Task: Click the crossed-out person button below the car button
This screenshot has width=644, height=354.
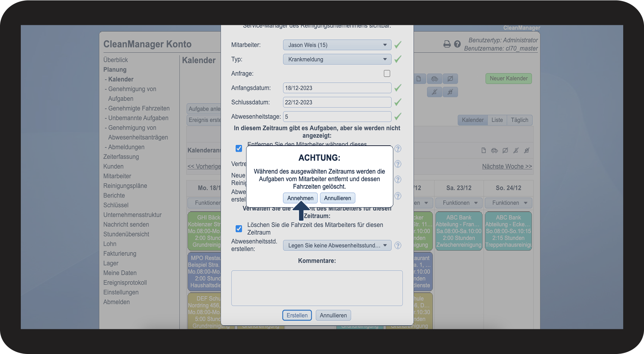Action: point(434,92)
